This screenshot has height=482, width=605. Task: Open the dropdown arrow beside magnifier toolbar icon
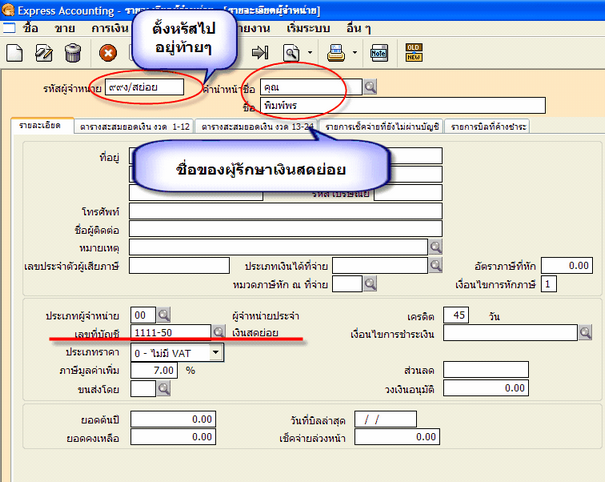click(x=311, y=52)
